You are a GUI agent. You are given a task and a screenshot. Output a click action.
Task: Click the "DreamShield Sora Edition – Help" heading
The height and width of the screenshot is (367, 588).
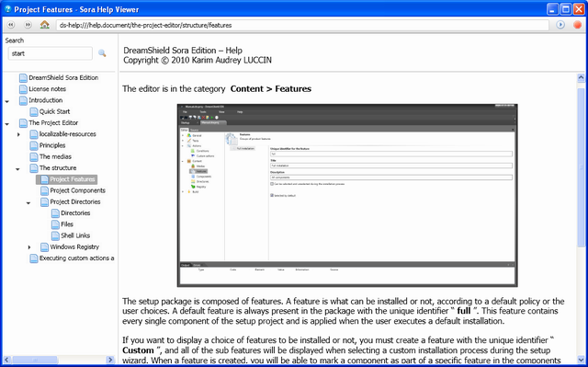pyautogui.click(x=183, y=51)
